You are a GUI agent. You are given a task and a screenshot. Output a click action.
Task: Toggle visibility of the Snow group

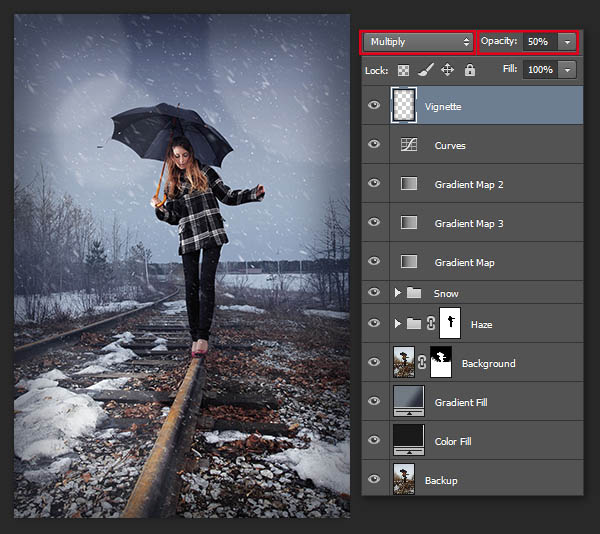374,293
